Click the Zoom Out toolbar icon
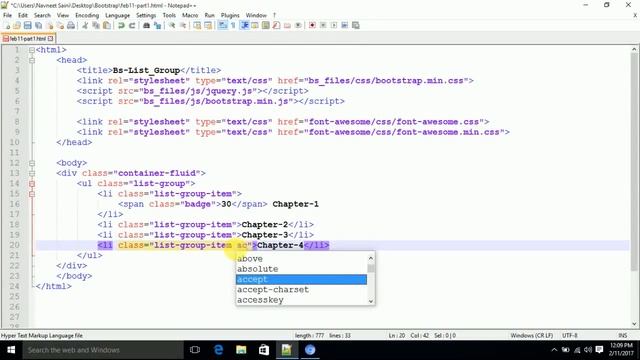The width and height of the screenshot is (640, 360). click(x=182, y=25)
